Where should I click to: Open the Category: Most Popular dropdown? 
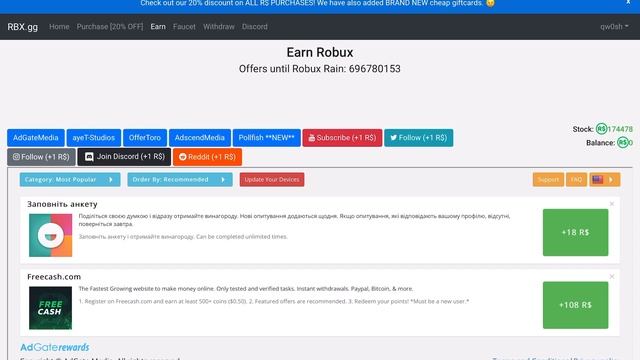pos(70,180)
